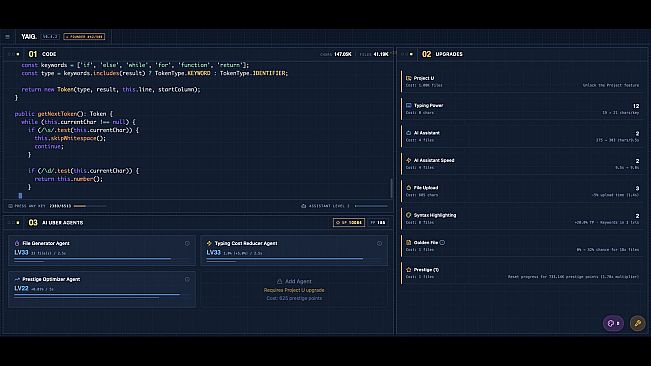Viewport: 651px width, 366px height.
Task: Click the Typing Cost Reducer Agent progress bar
Action: (294, 259)
